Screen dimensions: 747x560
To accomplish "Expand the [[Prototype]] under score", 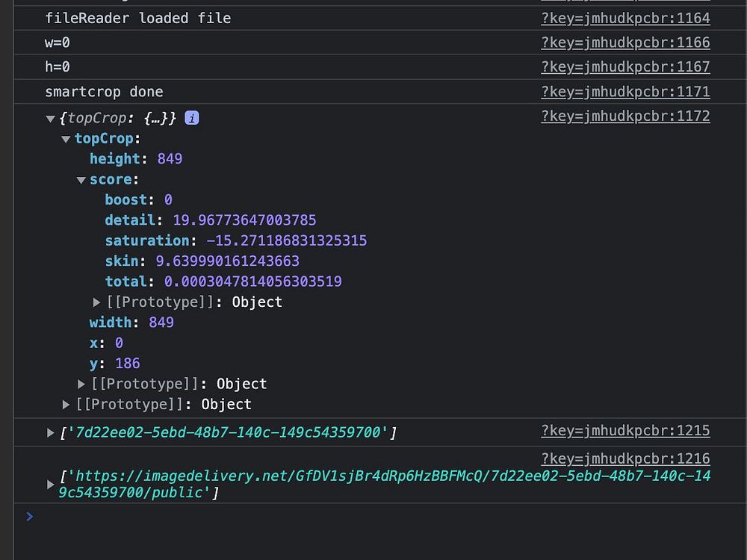I will click(x=96, y=302).
